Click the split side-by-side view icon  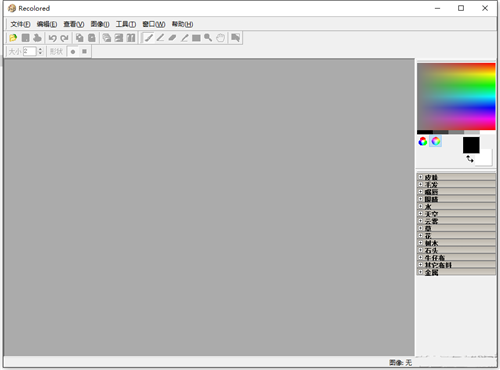point(131,38)
